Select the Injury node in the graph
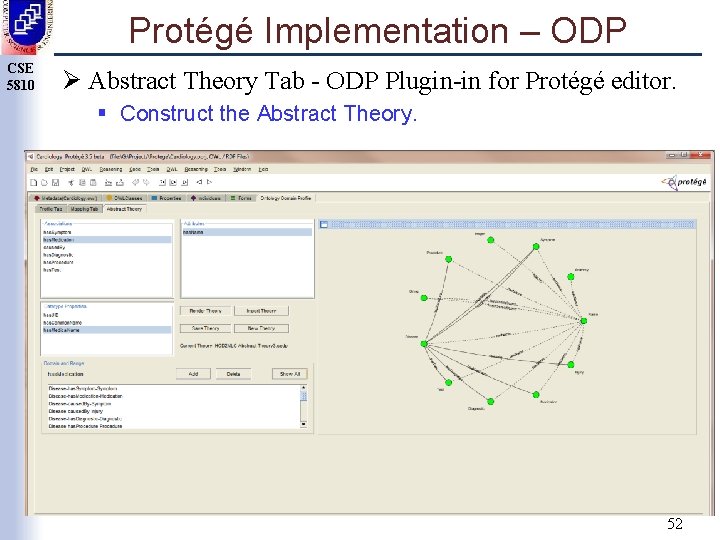The height and width of the screenshot is (540, 720). 570,365
